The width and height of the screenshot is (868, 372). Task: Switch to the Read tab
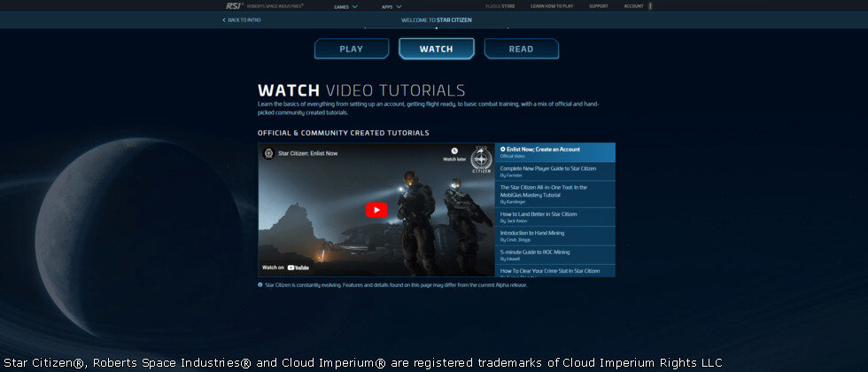[521, 49]
